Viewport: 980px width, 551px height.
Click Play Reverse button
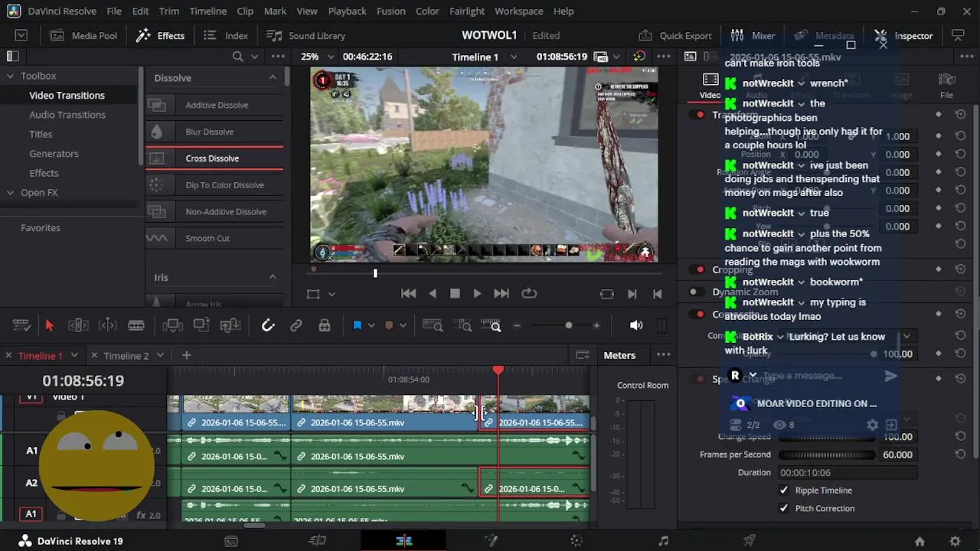pyautogui.click(x=433, y=293)
